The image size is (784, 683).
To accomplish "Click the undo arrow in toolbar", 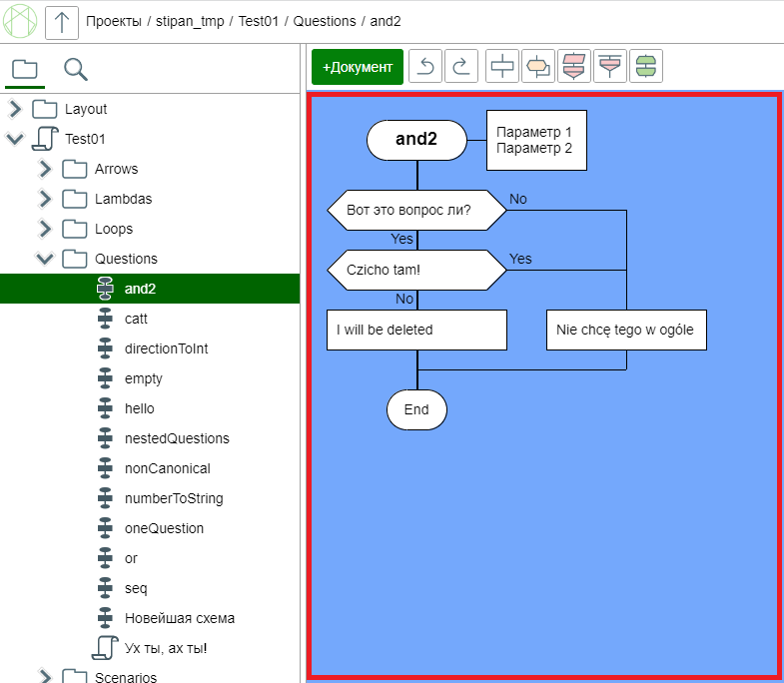I will click(x=425, y=67).
